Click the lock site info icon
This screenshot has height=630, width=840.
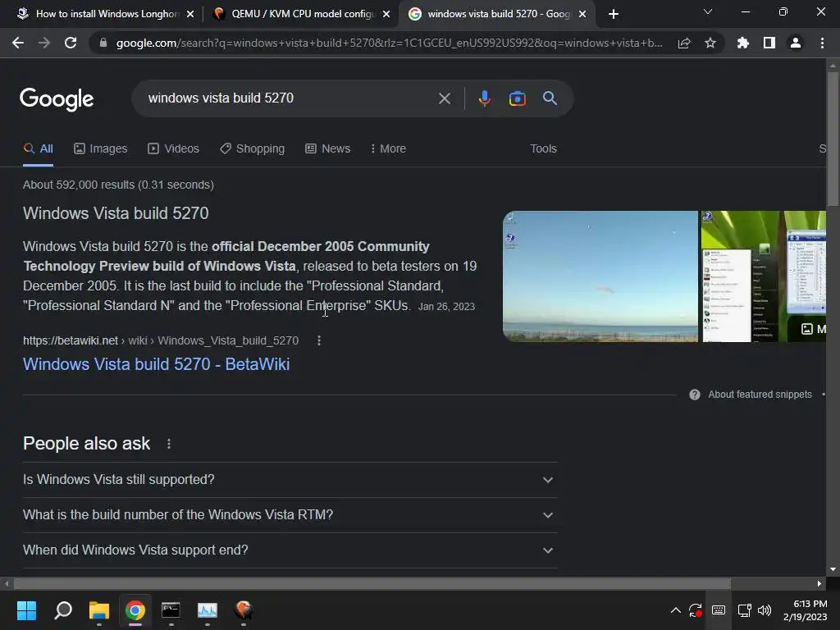[103, 43]
